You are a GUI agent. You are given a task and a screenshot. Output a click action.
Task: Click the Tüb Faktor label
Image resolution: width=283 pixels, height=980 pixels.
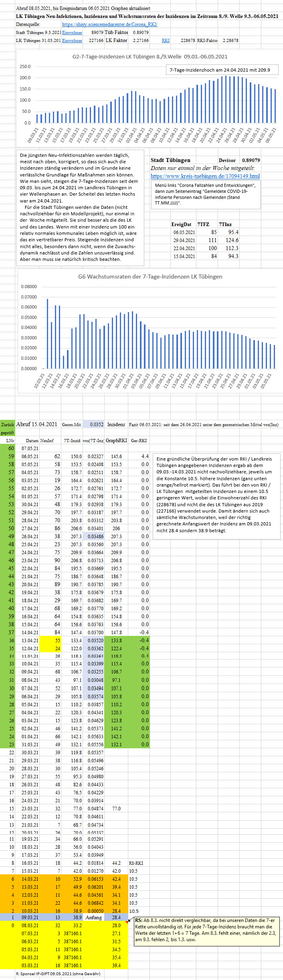[116, 32]
